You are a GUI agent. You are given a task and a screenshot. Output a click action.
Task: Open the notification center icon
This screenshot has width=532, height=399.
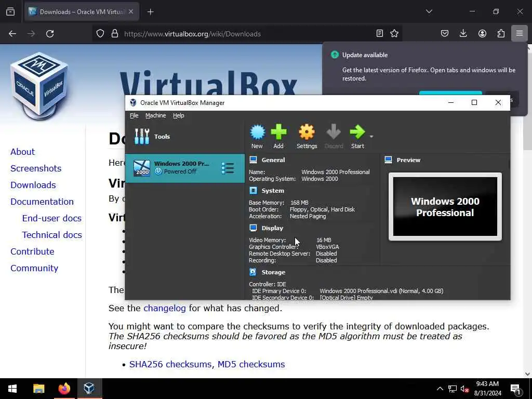pos(516,389)
